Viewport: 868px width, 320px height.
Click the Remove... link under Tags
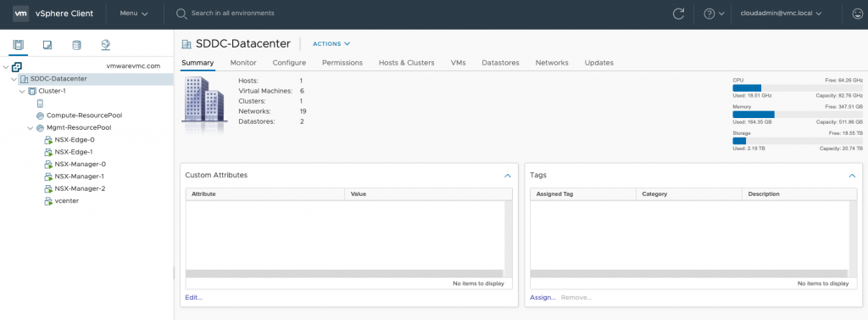[576, 297]
